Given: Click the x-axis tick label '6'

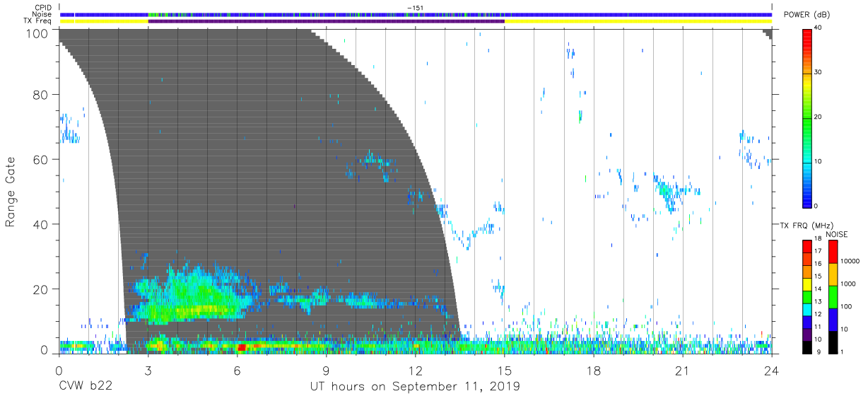Looking at the screenshot, I should point(237,371).
